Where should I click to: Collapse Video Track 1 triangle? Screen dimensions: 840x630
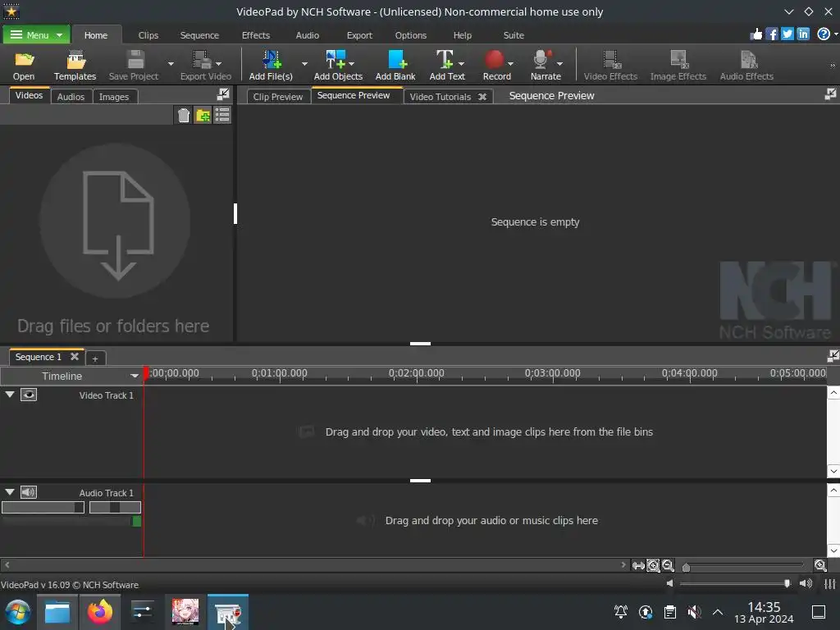(x=10, y=395)
